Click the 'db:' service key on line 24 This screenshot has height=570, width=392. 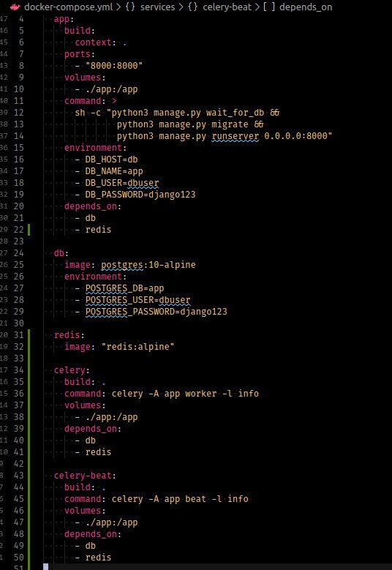(x=61, y=252)
